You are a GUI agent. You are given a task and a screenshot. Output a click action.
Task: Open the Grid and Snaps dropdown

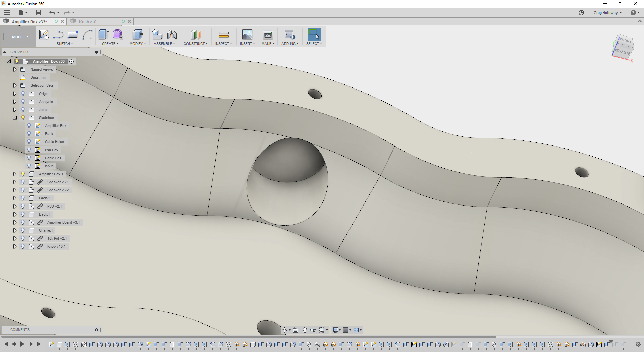point(348,330)
